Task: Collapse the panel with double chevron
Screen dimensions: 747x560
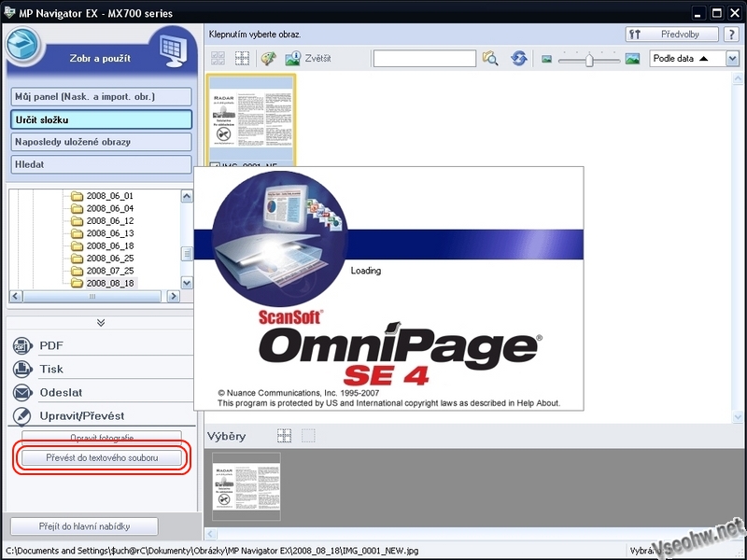Action: [x=101, y=323]
